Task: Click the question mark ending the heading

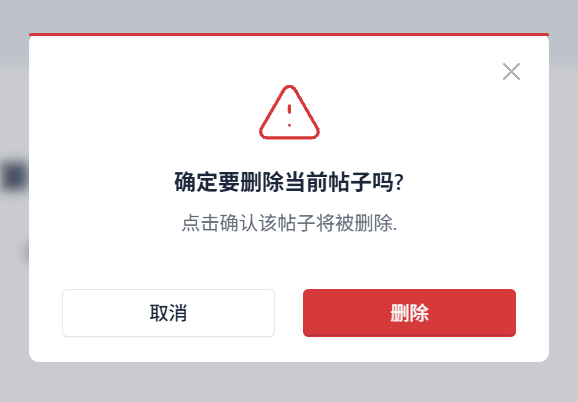Action: click(x=398, y=182)
